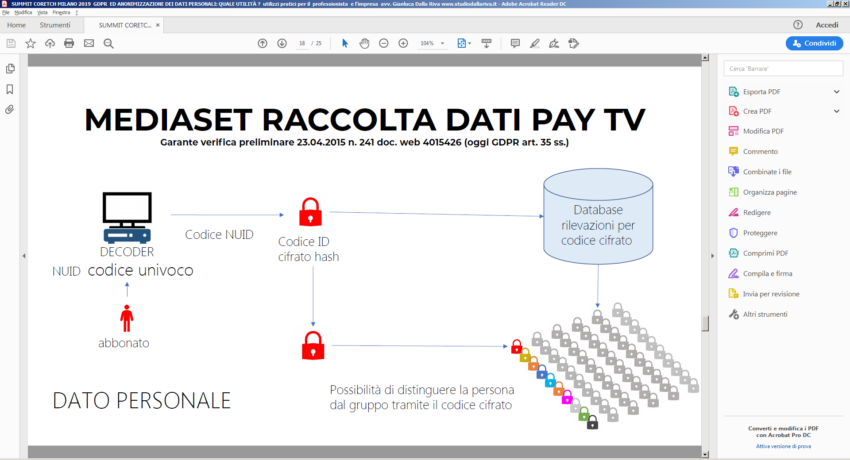Image resolution: width=850 pixels, height=460 pixels.
Task: Print the document with the printer icon
Action: pyautogui.click(x=69, y=43)
